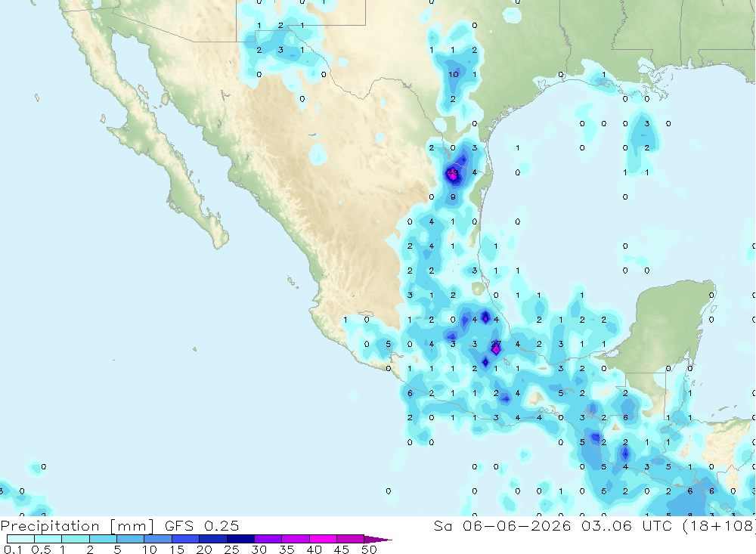The width and height of the screenshot is (756, 554).
Task: Click the 20–25 mm dark blue legend box
Action: click(213, 539)
